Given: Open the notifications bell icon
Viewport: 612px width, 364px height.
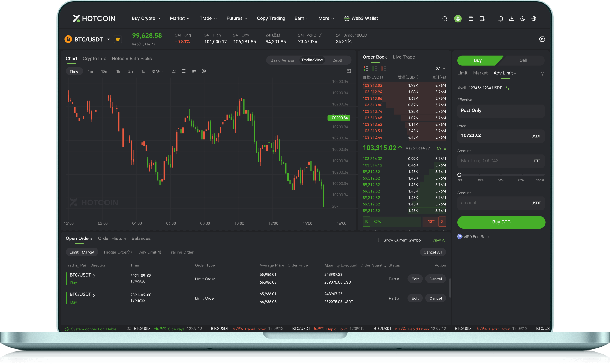Looking at the screenshot, I should 500,19.
